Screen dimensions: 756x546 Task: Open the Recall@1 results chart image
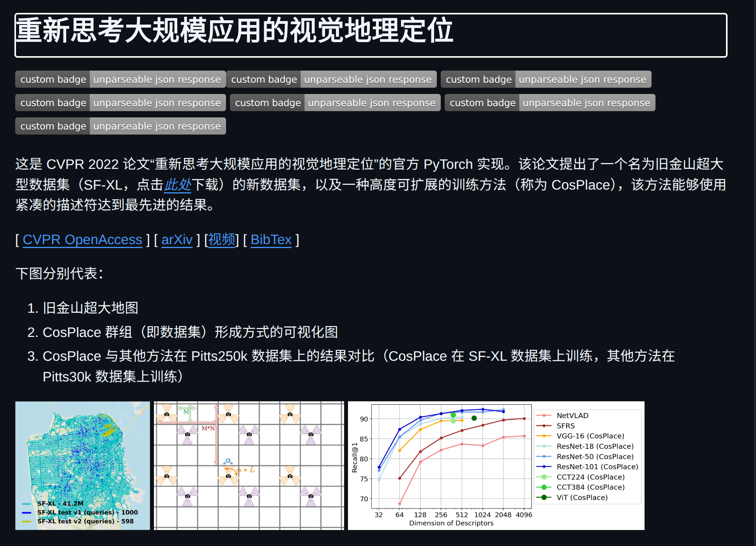coord(496,465)
